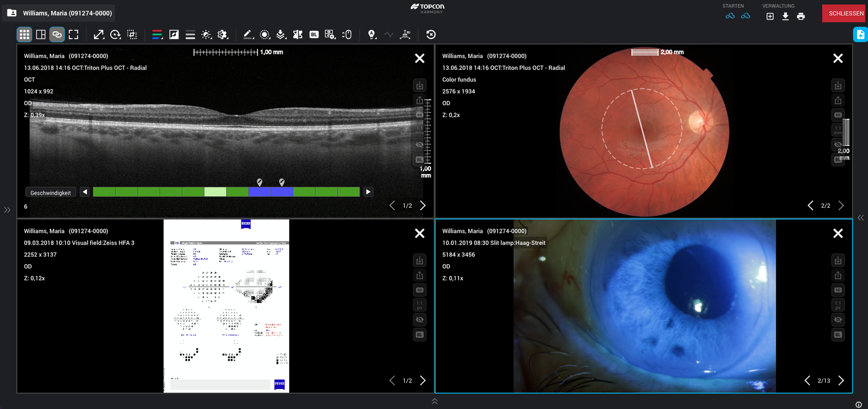Select the light green segment in scan bar
This screenshot has height=409, width=868.
click(215, 192)
